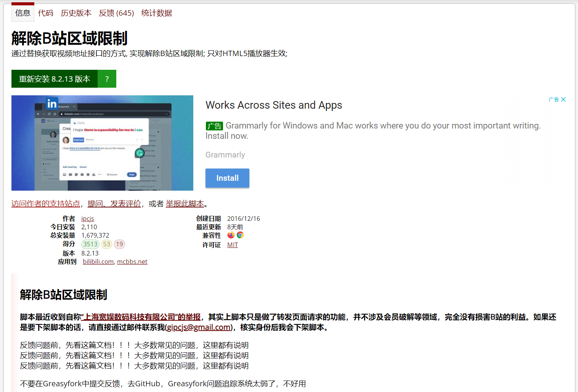Click 重新安装 8.2.13 版本 button
Viewport: 578px width, 392px height.
(55, 79)
